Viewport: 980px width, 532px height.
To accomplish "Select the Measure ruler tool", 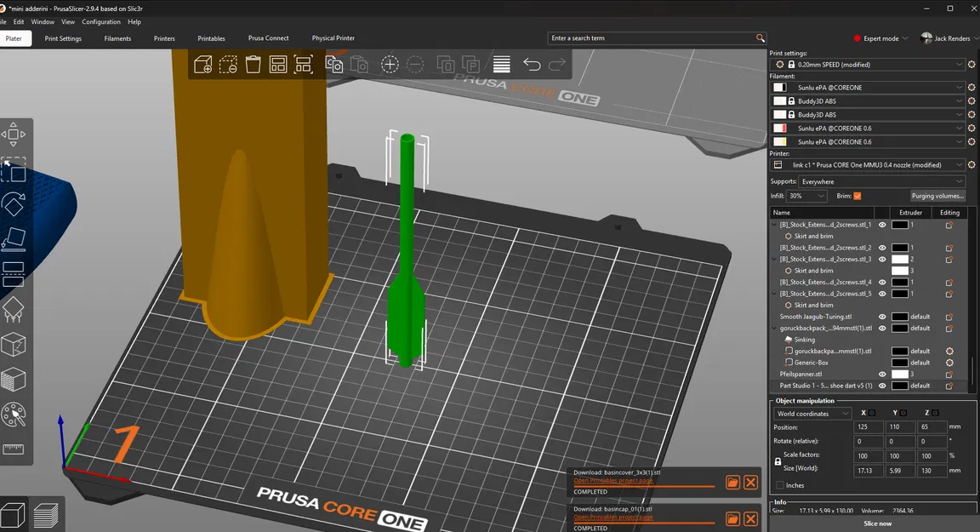I will click(13, 449).
